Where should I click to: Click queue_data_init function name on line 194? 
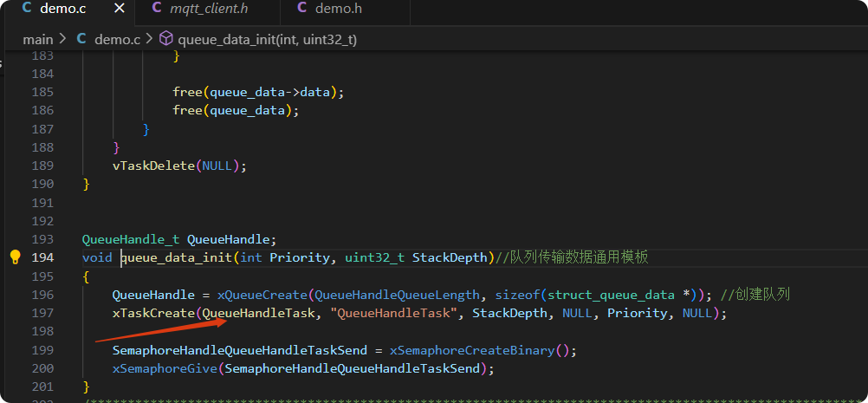tap(176, 257)
